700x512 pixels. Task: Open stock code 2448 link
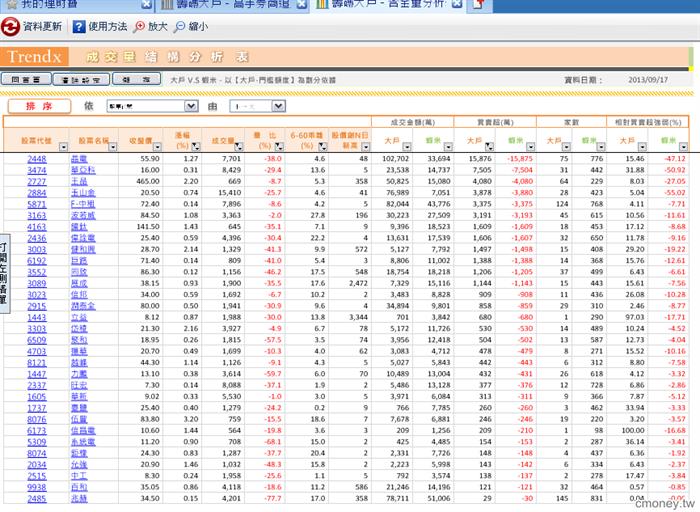[37, 159]
